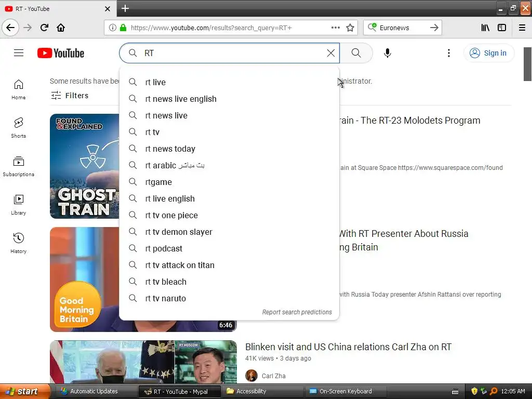Open the browser library icon
The image size is (532, 399).
tap(485, 28)
